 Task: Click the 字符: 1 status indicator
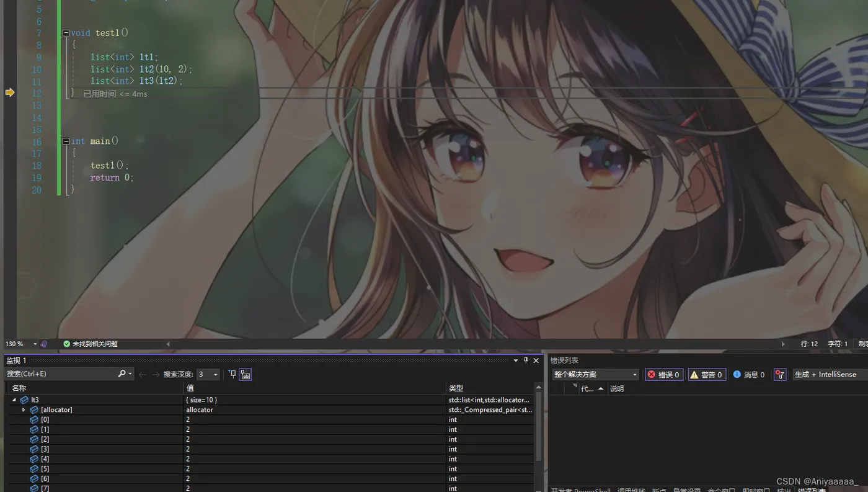[x=838, y=344]
